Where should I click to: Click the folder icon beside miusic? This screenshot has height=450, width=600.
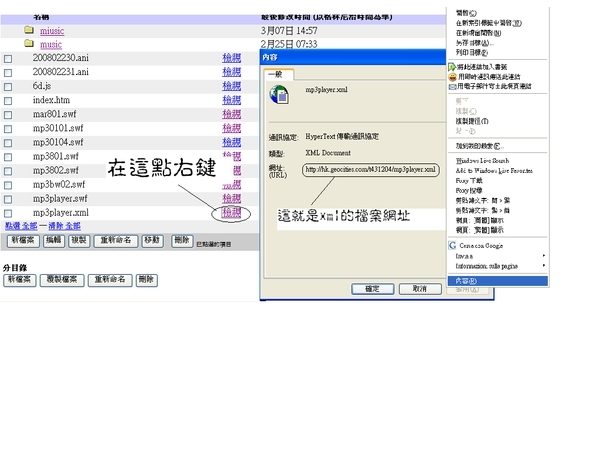pos(29,30)
